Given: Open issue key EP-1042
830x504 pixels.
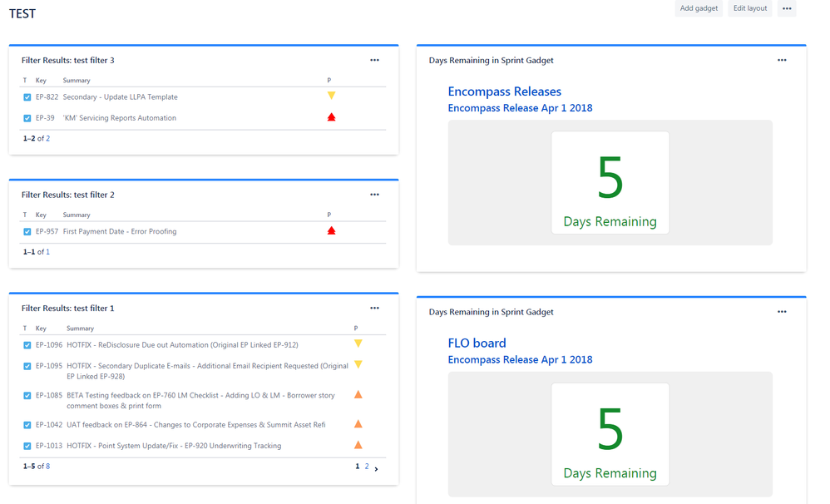Looking at the screenshot, I should [49, 425].
